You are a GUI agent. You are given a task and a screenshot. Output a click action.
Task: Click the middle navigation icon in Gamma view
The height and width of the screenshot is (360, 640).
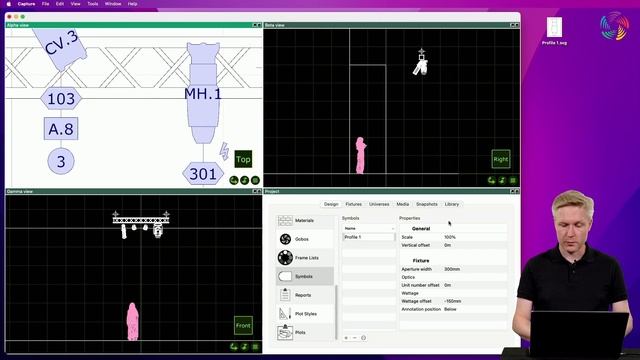click(x=244, y=347)
